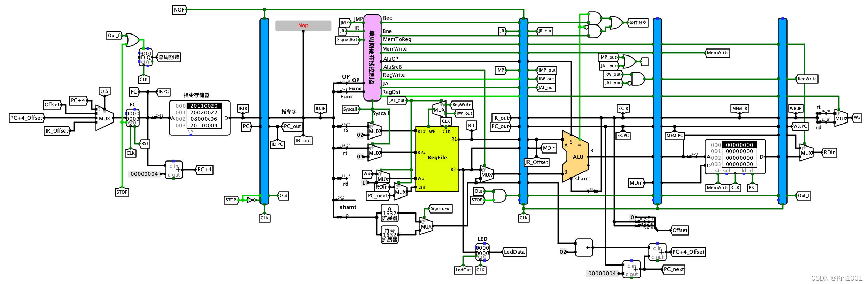Select ROM value 20110004
The width and height of the screenshot is (868, 284).
(x=204, y=126)
